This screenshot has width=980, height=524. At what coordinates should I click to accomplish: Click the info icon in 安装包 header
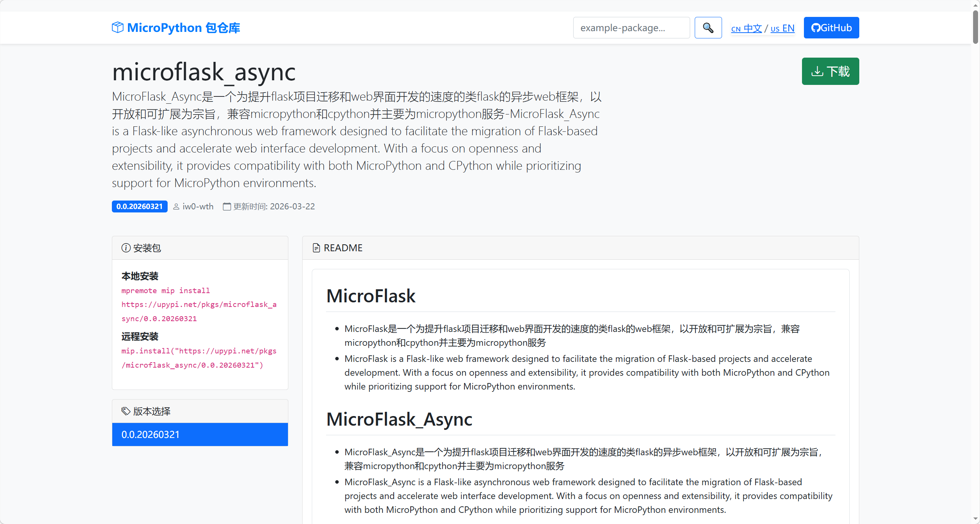[x=126, y=248]
